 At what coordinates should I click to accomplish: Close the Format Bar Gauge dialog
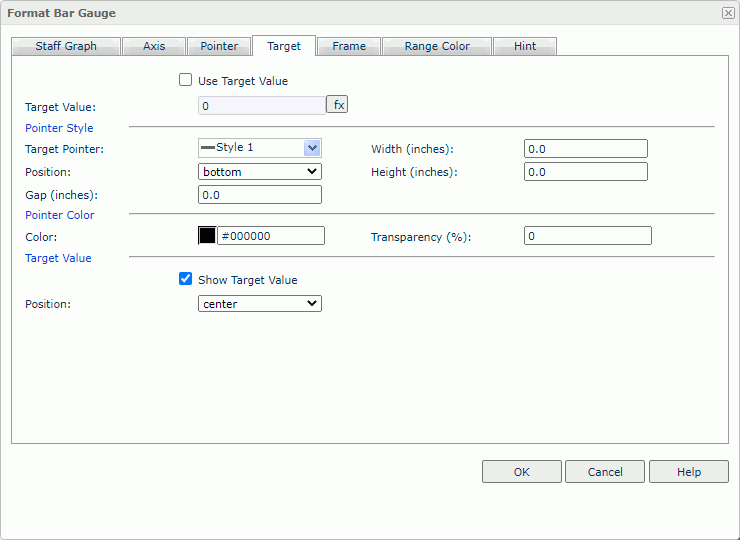[727, 13]
